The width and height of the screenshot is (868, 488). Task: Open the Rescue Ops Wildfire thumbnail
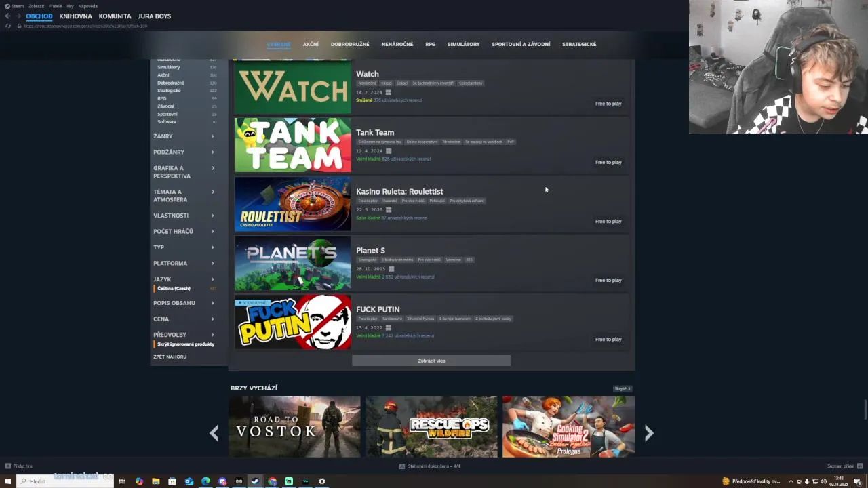point(431,426)
